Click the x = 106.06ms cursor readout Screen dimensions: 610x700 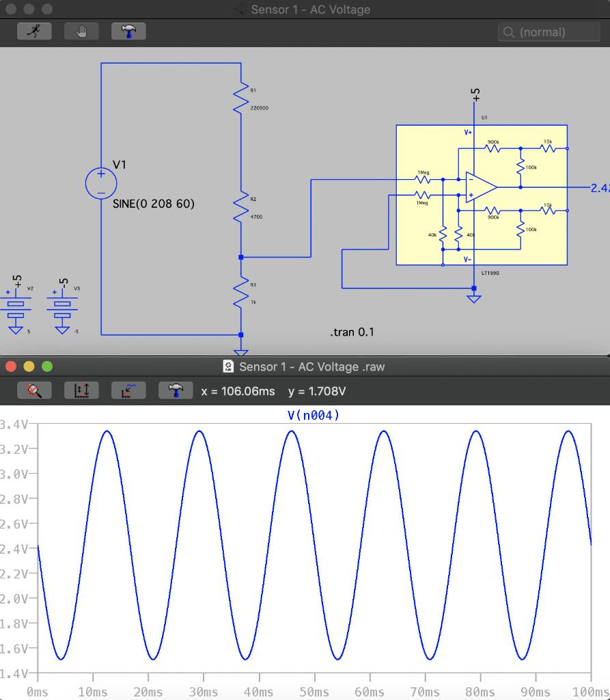pos(238,391)
